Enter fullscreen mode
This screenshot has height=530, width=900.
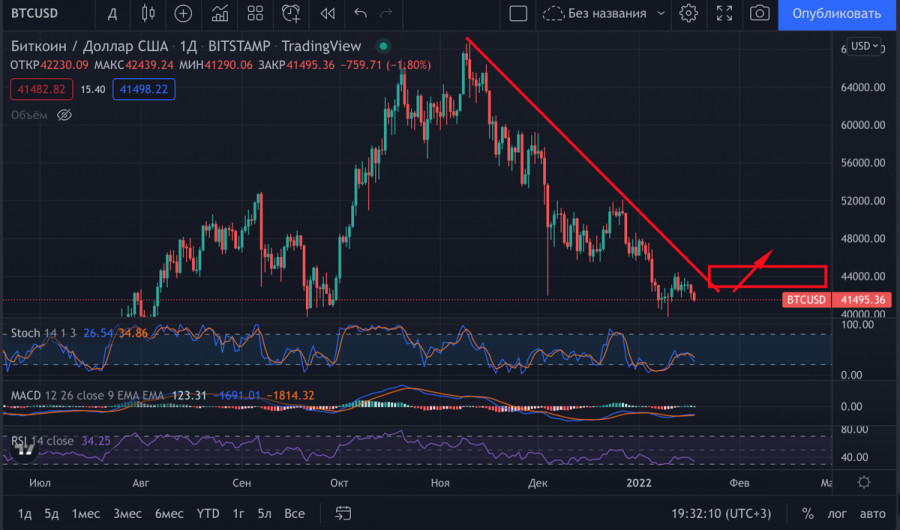724,13
